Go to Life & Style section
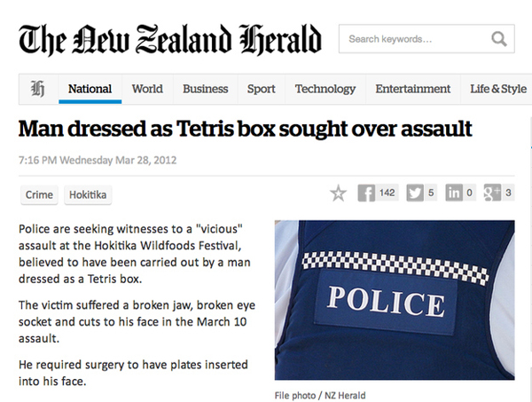This screenshot has width=532, height=402. click(x=497, y=89)
